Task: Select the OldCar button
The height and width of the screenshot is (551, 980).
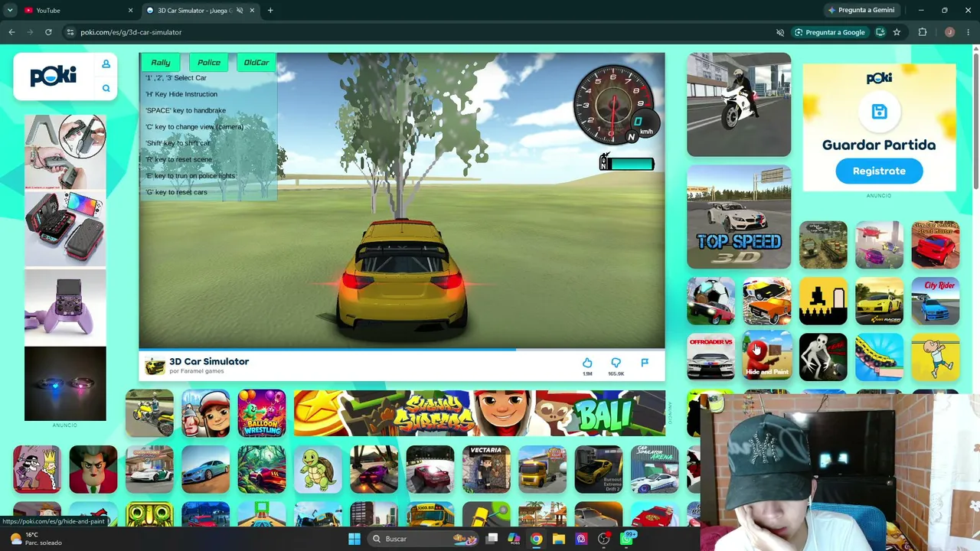Action: point(256,62)
